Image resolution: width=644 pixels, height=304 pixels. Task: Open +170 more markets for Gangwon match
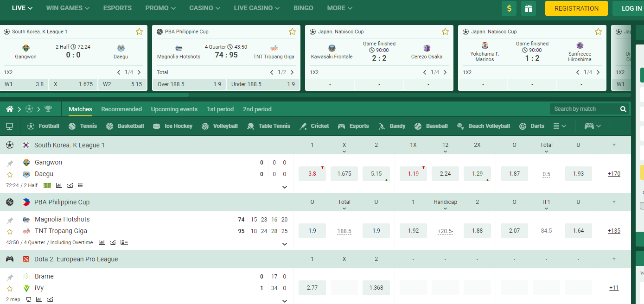614,174
